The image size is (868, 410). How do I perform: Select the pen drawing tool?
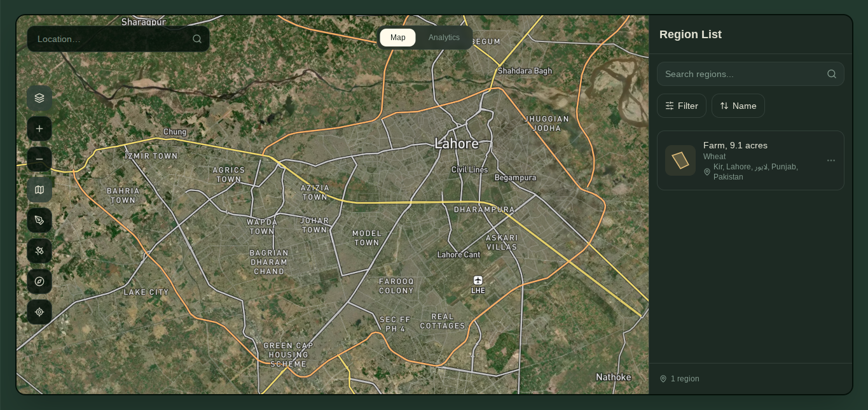click(39, 220)
